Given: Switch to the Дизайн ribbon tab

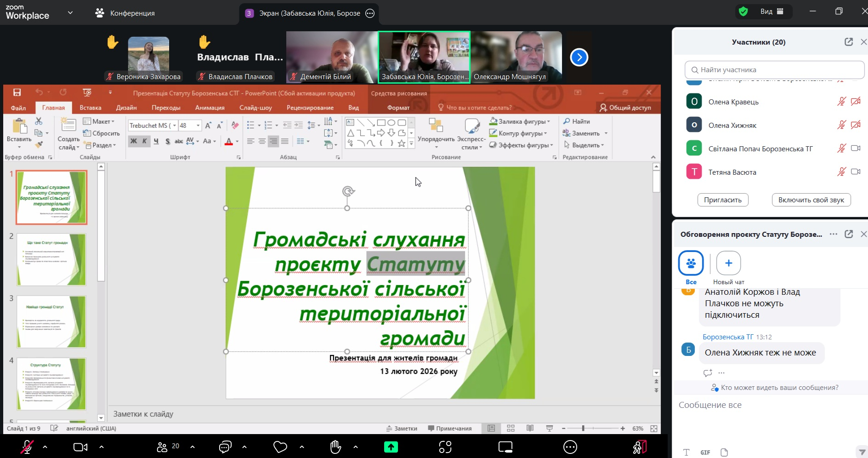Looking at the screenshot, I should pos(126,108).
